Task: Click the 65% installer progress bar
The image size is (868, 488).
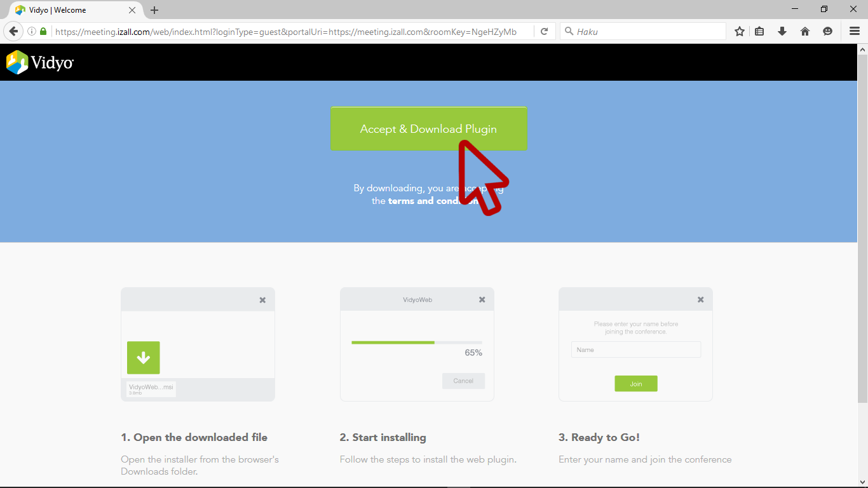Action: click(417, 342)
